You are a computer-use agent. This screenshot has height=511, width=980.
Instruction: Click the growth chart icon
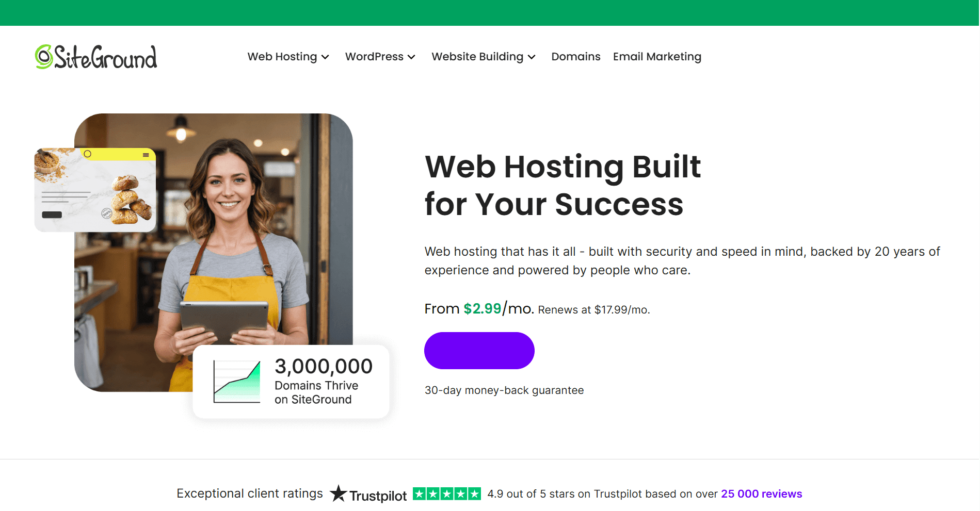(237, 382)
